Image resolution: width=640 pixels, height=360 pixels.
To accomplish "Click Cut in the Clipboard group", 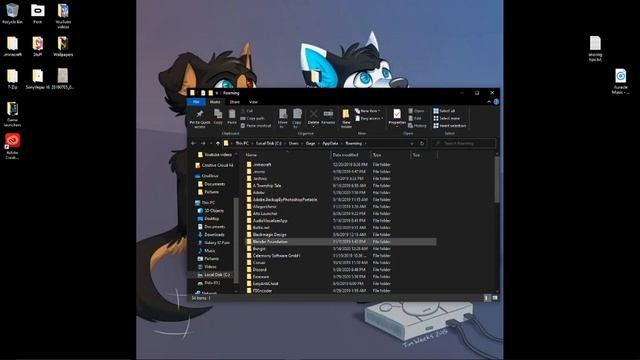I will (x=247, y=111).
